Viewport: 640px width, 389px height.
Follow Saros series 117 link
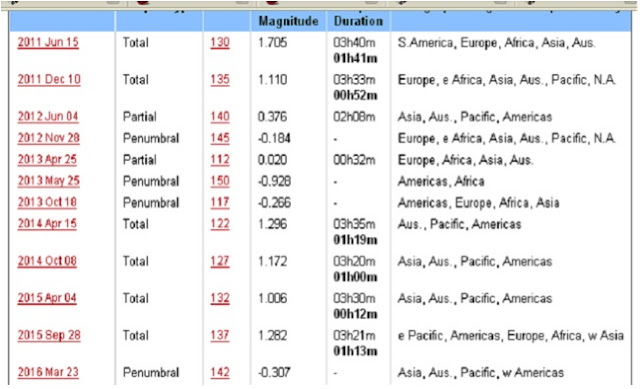point(220,202)
